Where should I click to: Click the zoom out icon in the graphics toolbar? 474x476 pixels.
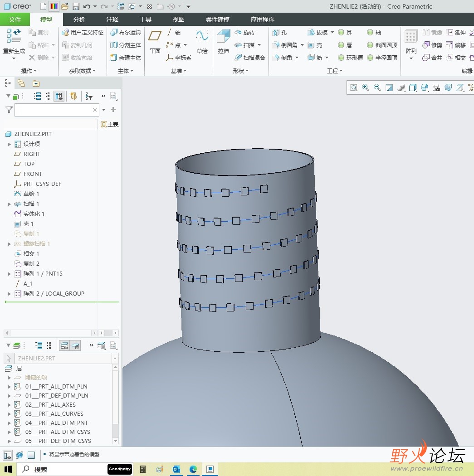377,88
